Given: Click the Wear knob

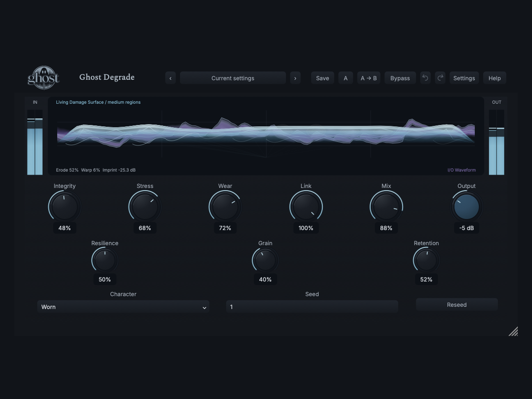Looking at the screenshot, I should point(225,207).
